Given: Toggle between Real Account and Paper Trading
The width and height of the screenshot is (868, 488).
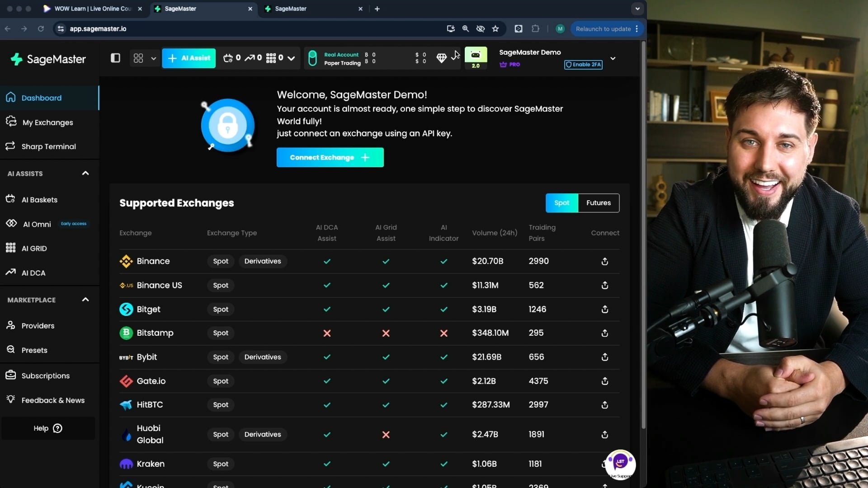Looking at the screenshot, I should click(312, 58).
